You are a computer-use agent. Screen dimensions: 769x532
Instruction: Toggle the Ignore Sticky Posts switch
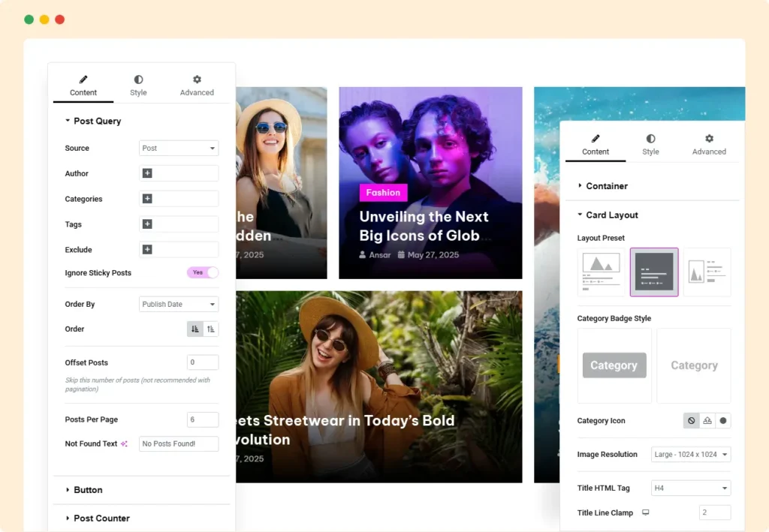click(x=203, y=272)
